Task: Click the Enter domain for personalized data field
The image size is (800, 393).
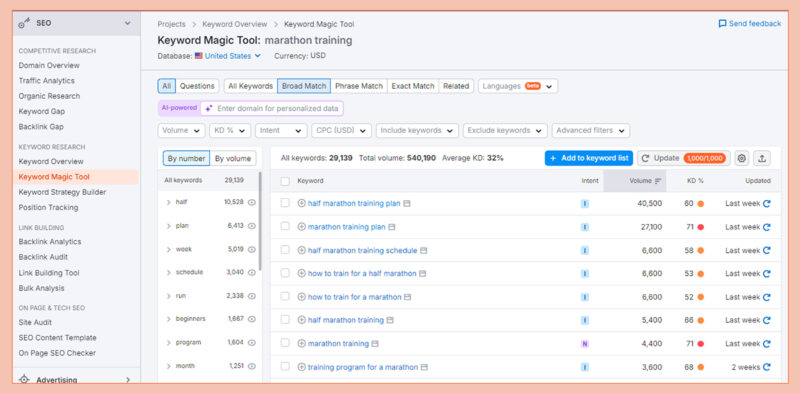Action: point(272,108)
